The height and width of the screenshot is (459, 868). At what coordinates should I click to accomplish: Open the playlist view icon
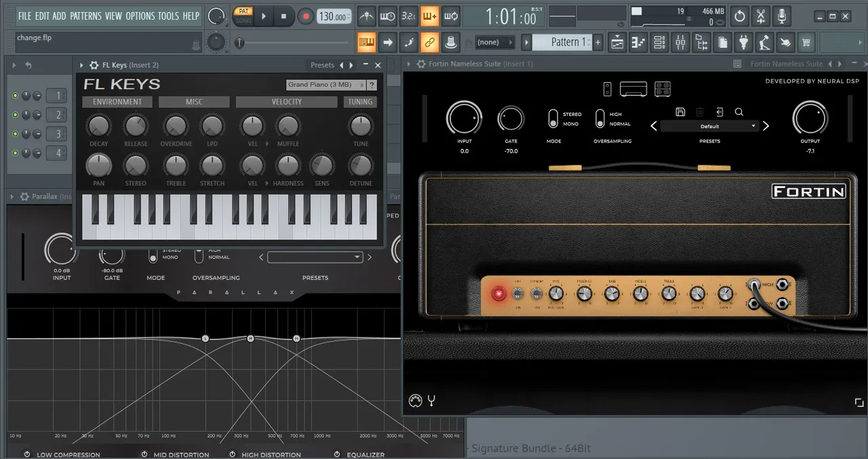[x=617, y=42]
